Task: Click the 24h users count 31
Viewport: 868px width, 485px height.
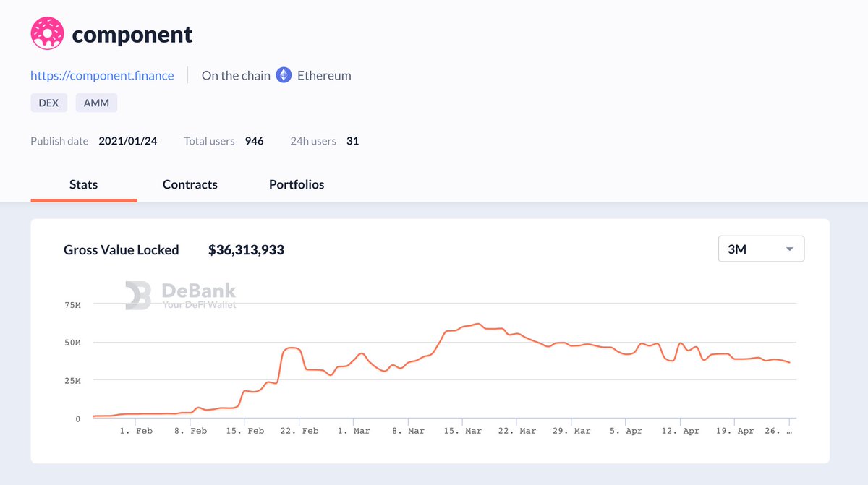Action: (x=352, y=141)
